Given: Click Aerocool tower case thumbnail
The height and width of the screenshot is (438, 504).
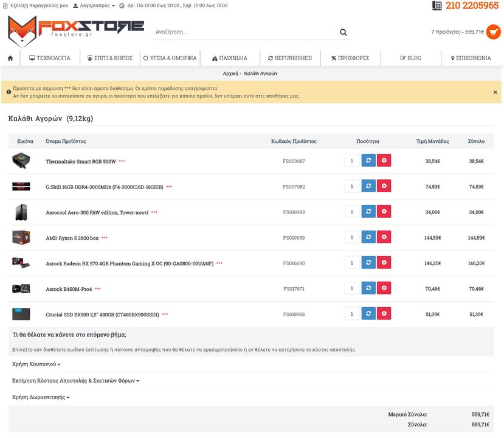Looking at the screenshot, I should [21, 212].
